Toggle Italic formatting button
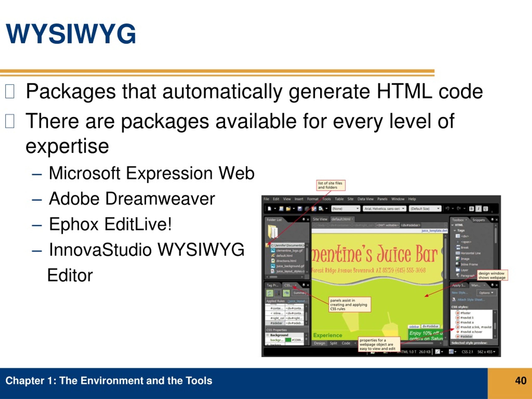This screenshot has width=532, height=399. 478,209
